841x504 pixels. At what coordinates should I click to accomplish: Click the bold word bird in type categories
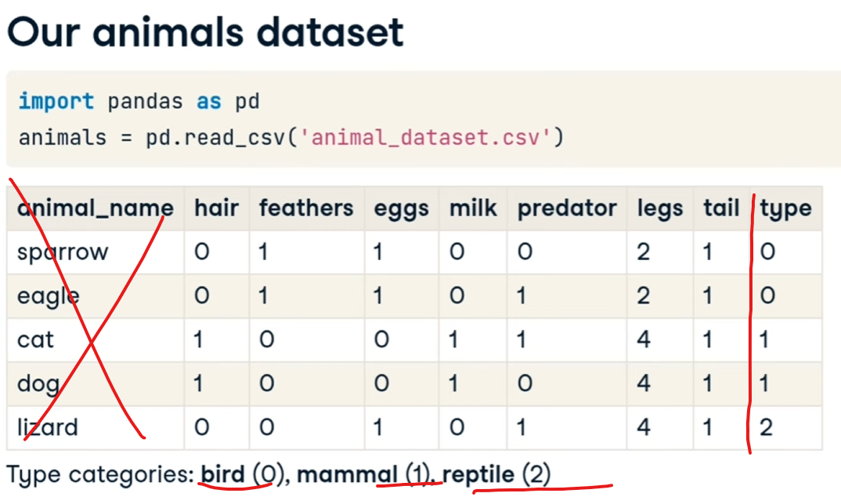pos(223,474)
